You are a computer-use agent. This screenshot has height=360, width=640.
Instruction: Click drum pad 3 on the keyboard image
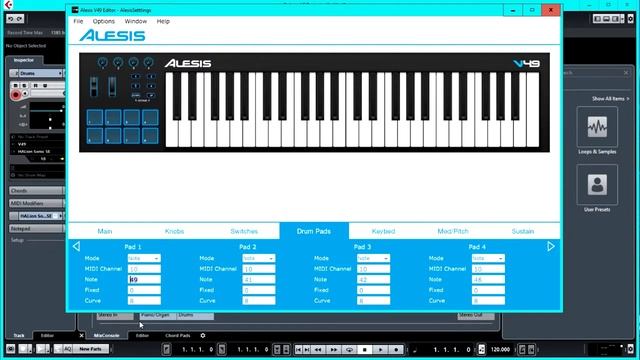[131, 118]
